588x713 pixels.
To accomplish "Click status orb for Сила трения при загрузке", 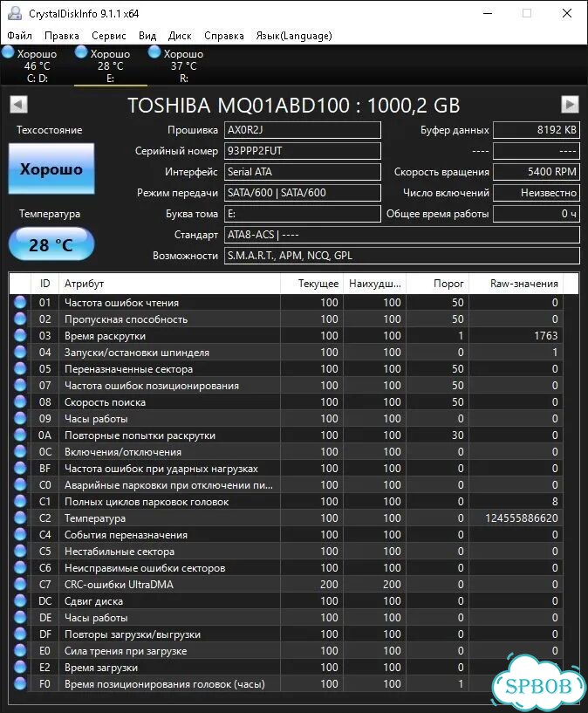I will [x=20, y=651].
